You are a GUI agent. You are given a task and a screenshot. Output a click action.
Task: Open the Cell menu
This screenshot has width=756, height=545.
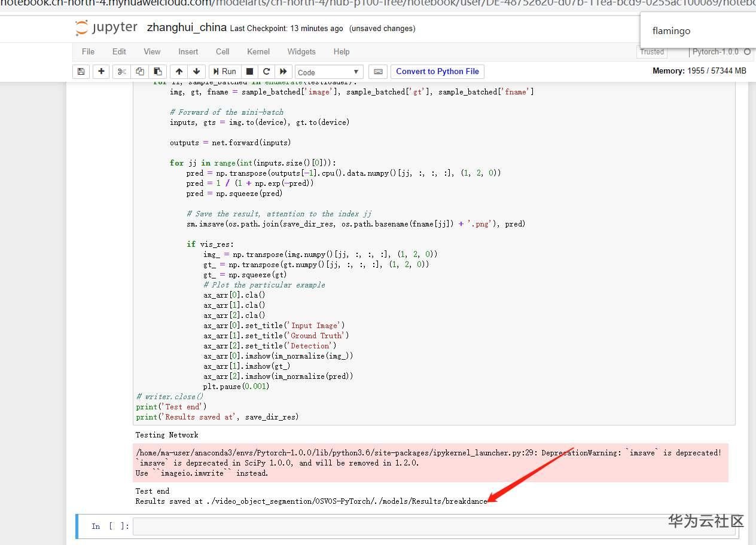point(222,51)
